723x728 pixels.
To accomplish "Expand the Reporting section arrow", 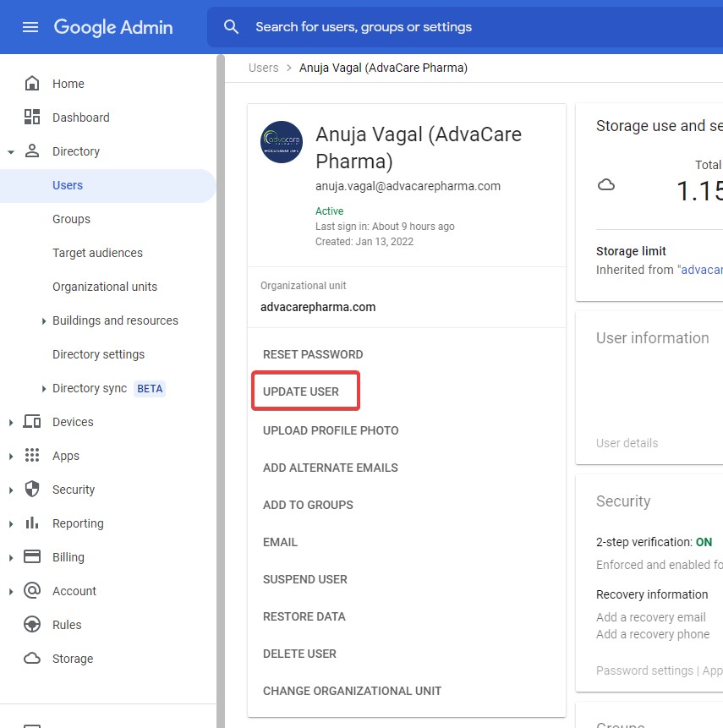I will pos(11,523).
